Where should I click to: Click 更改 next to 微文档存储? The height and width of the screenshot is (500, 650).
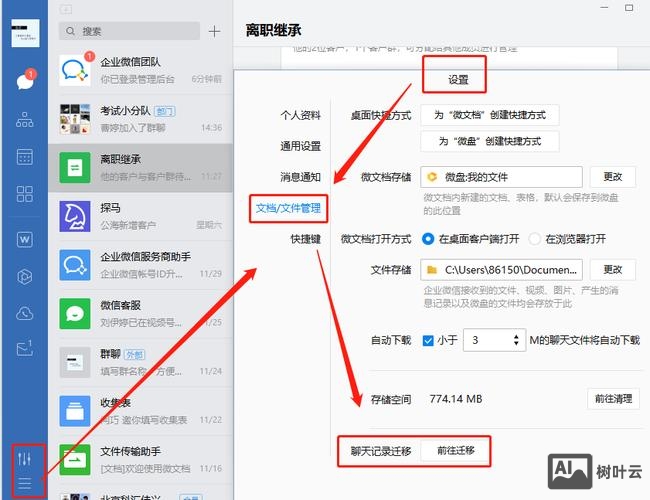[x=613, y=177]
